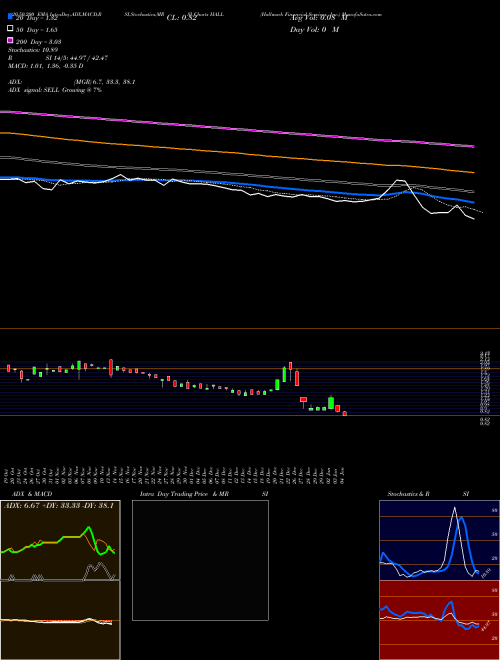
Task: Click the 'Avg Vol: 0.08 M' label
Action: tap(319, 18)
